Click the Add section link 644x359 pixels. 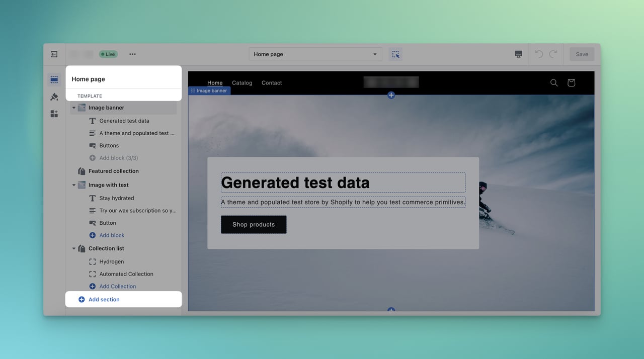(99, 300)
